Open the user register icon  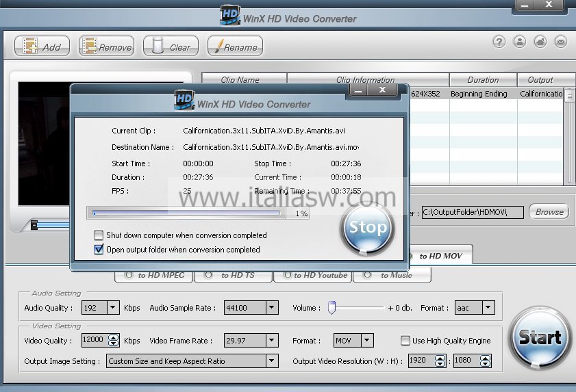click(519, 42)
